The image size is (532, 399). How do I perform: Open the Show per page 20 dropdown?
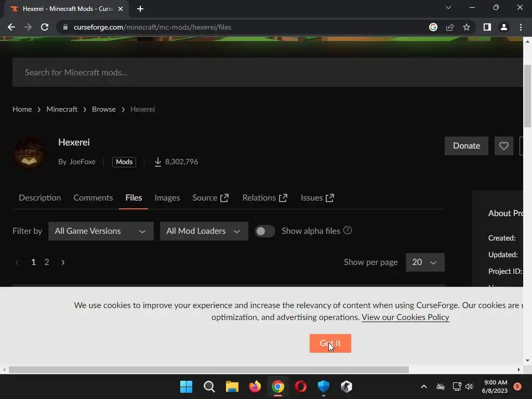425,262
